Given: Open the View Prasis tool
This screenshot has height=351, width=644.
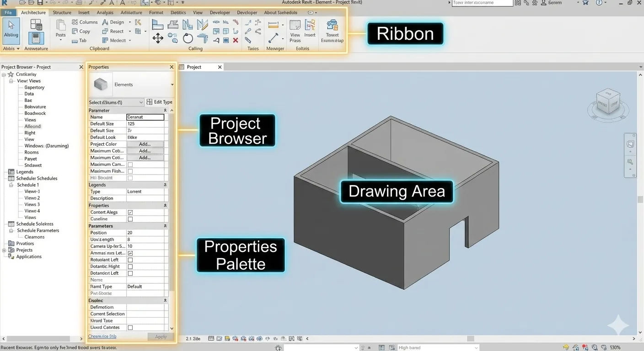Looking at the screenshot, I should tap(295, 30).
